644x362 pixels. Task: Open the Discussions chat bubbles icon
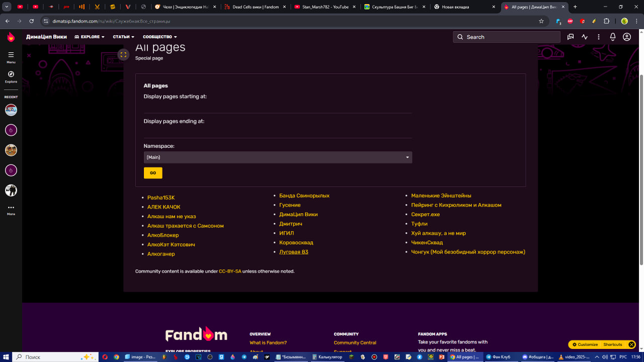[571, 37]
